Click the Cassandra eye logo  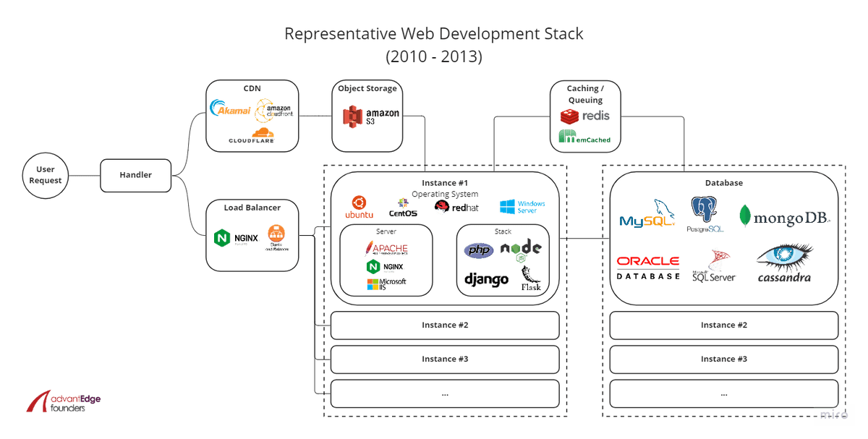point(785,263)
